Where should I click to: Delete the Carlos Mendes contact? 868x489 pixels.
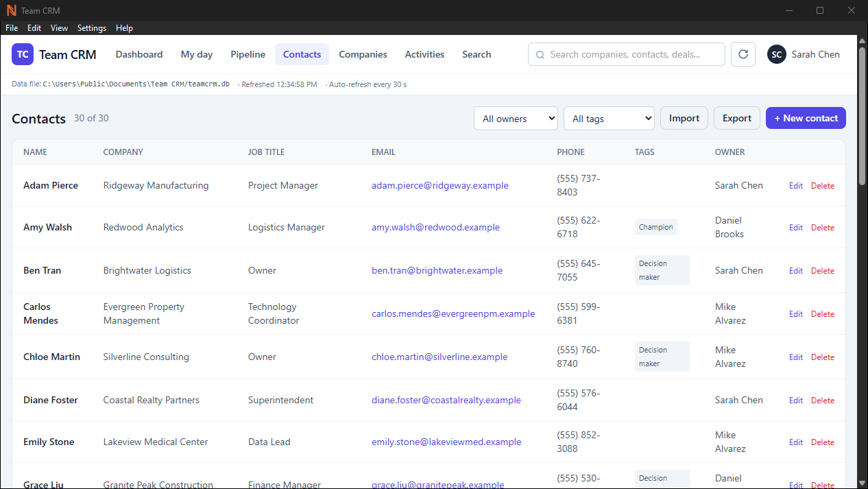coord(823,314)
